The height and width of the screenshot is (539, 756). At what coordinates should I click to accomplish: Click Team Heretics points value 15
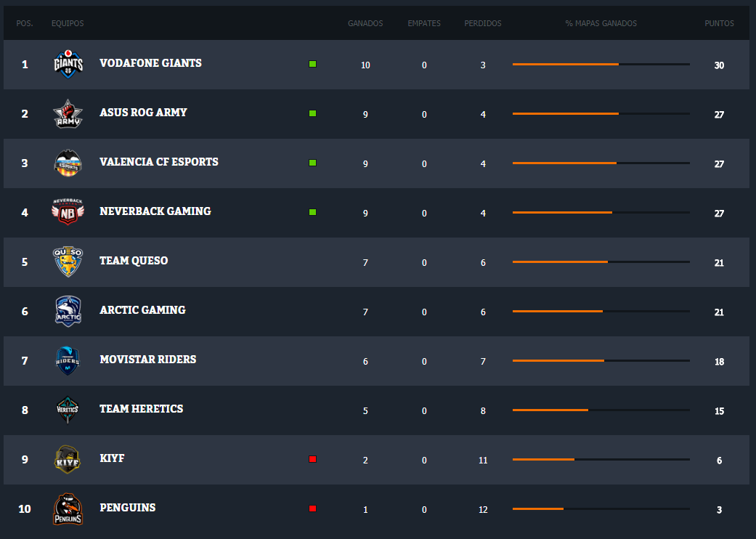click(x=719, y=411)
